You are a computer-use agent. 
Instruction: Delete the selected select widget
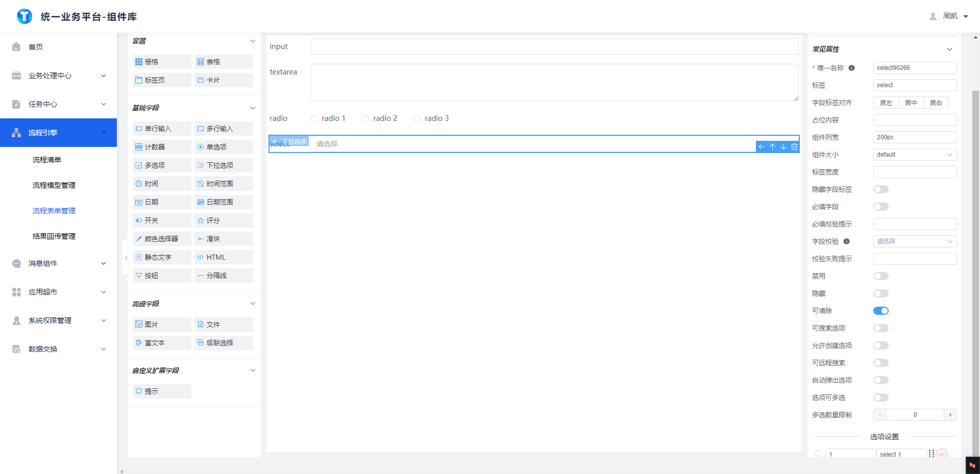pos(794,147)
